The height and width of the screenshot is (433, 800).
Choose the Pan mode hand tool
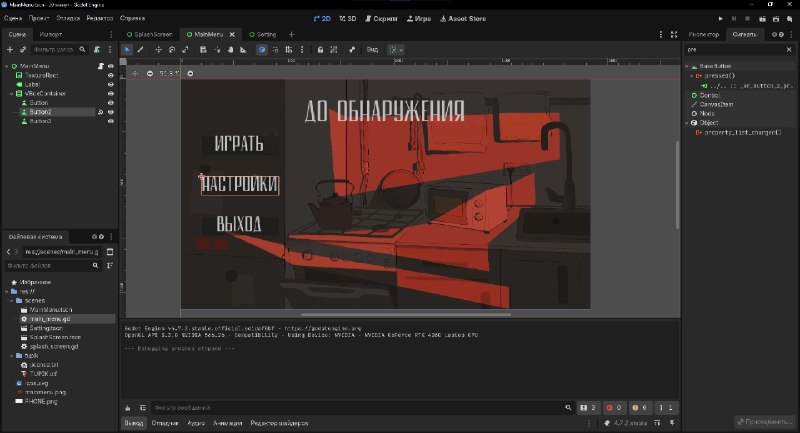[x=230, y=49]
